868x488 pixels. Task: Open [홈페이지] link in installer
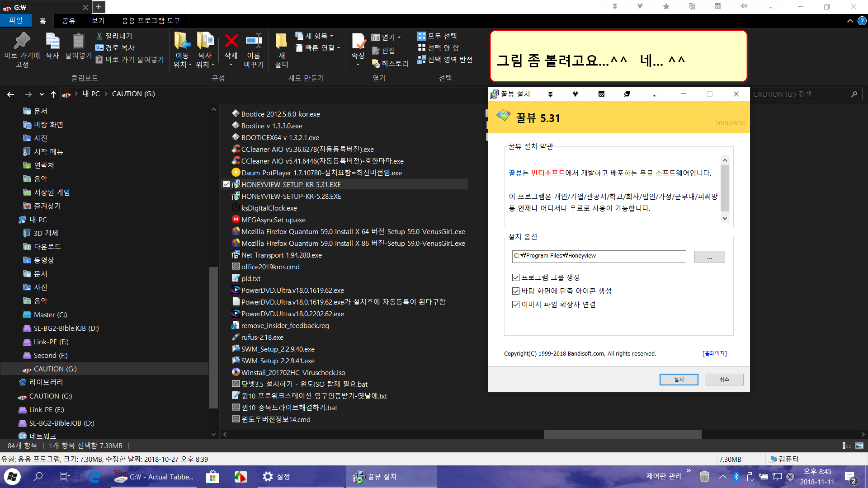tap(715, 353)
